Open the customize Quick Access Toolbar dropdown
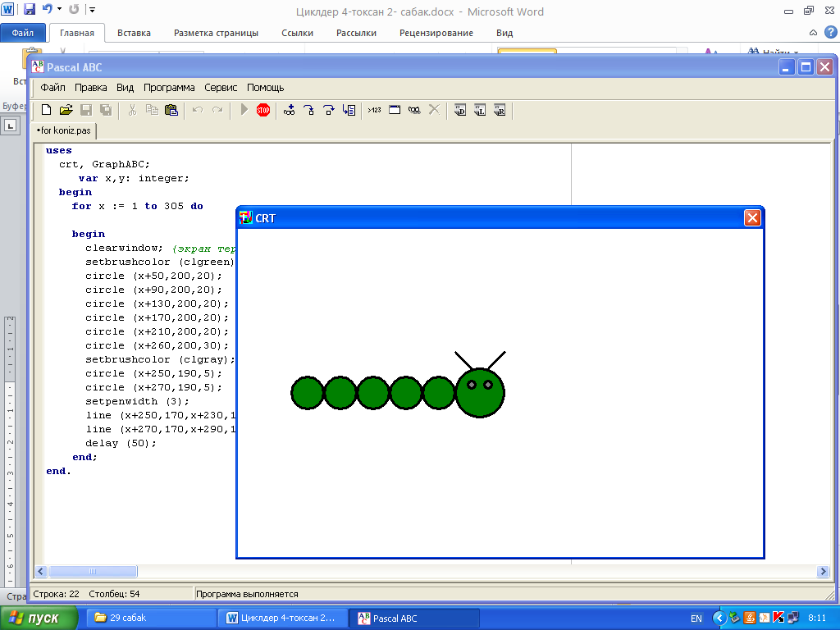Viewport: 840px width, 630px height. point(92,10)
